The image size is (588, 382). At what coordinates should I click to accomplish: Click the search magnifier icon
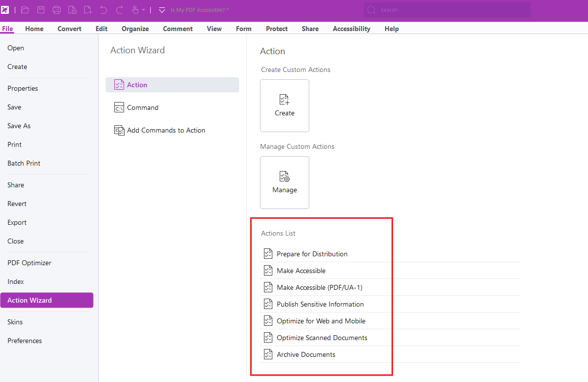(371, 10)
